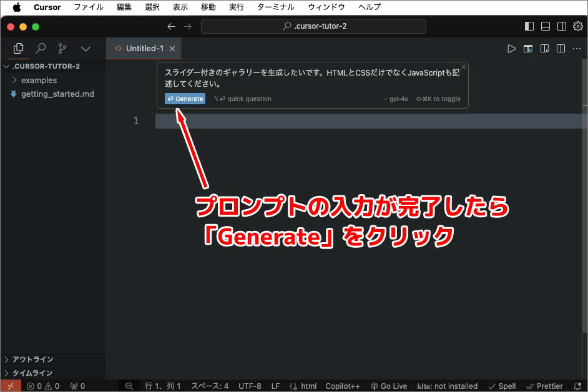Viewport: 588px width, 392px height.
Task: Click the split editor icon
Action: pyautogui.click(x=561, y=48)
